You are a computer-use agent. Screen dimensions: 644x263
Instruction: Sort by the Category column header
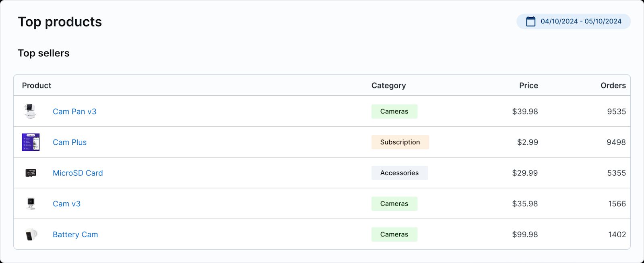pos(388,85)
